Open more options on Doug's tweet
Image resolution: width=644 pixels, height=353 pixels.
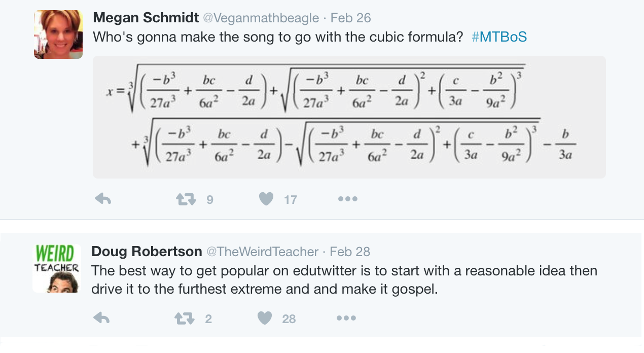(x=346, y=319)
